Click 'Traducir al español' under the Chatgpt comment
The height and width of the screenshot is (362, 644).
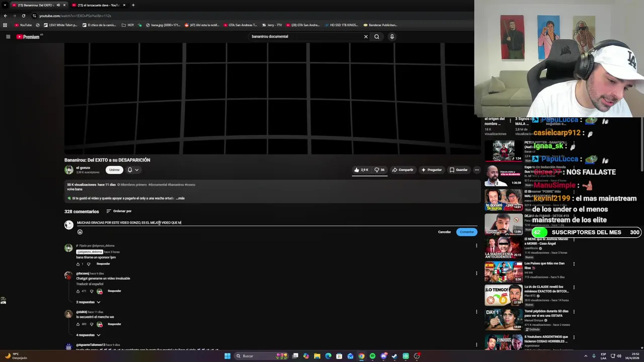pyautogui.click(x=90, y=284)
